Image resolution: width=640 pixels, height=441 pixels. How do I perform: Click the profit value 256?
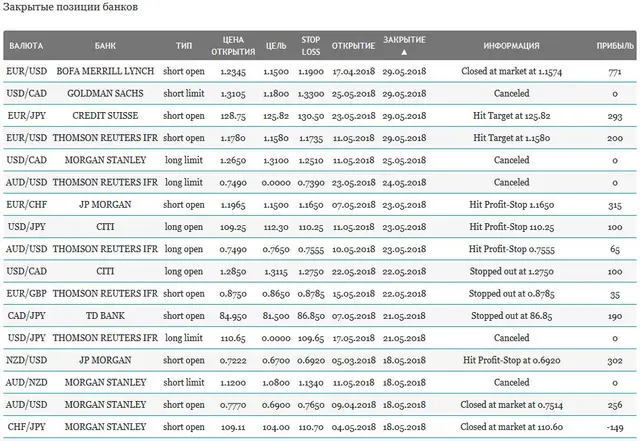click(x=615, y=405)
